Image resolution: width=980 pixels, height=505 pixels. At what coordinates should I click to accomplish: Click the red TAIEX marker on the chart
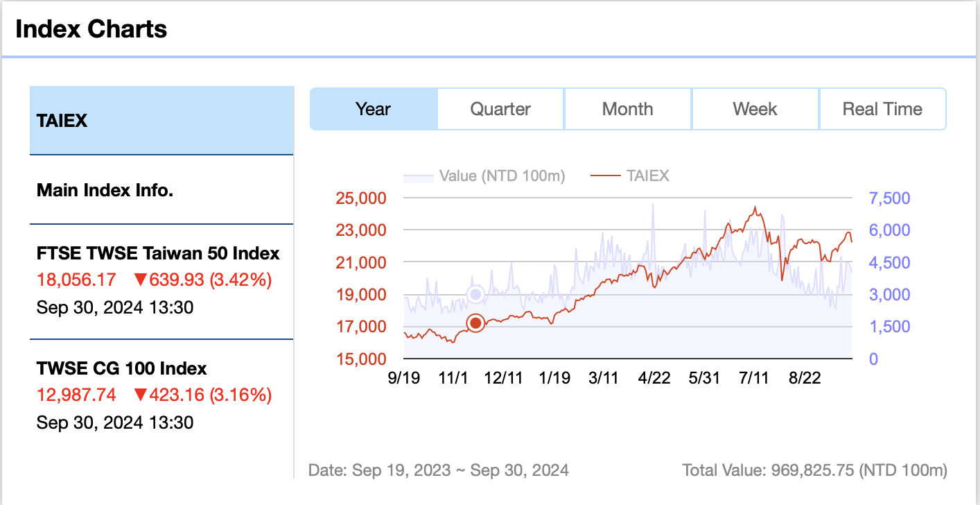475,323
